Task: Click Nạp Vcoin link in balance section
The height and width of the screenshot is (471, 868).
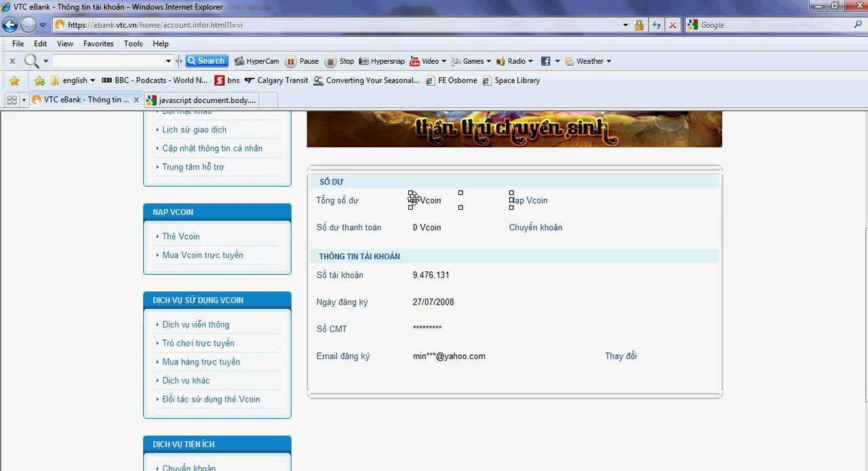Action: tap(528, 200)
